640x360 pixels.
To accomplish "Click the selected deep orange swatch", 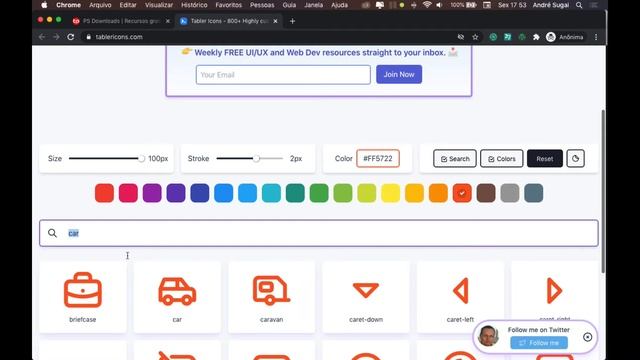I will (x=462, y=193).
